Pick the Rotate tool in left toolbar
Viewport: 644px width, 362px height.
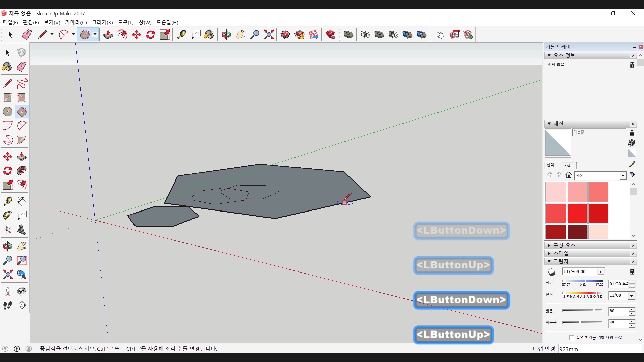click(x=7, y=171)
